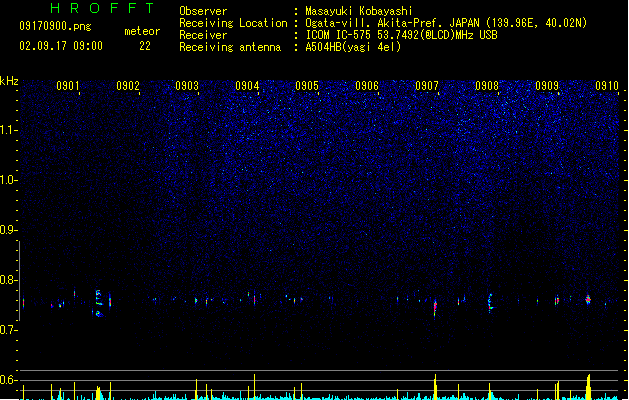629x400 pixels.
Task: Click the 1.0 kHz axis label
Action: click(x=8, y=180)
